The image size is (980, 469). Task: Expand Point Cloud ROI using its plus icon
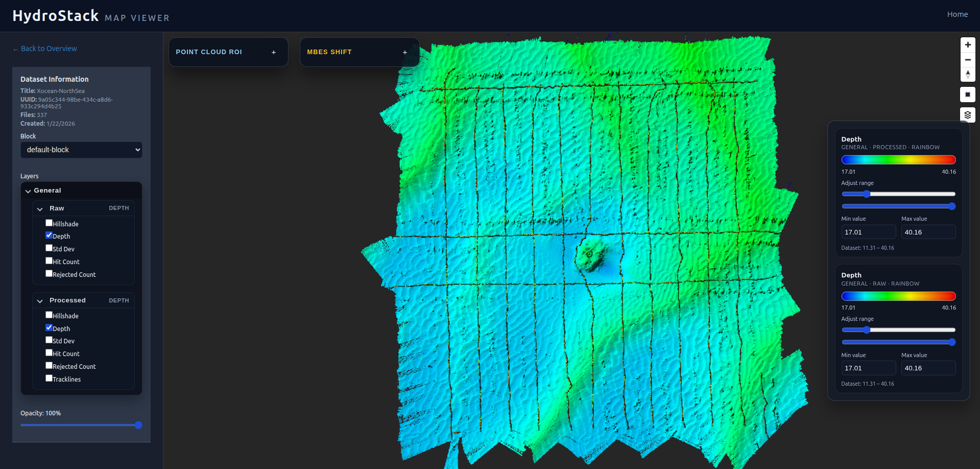[273, 52]
